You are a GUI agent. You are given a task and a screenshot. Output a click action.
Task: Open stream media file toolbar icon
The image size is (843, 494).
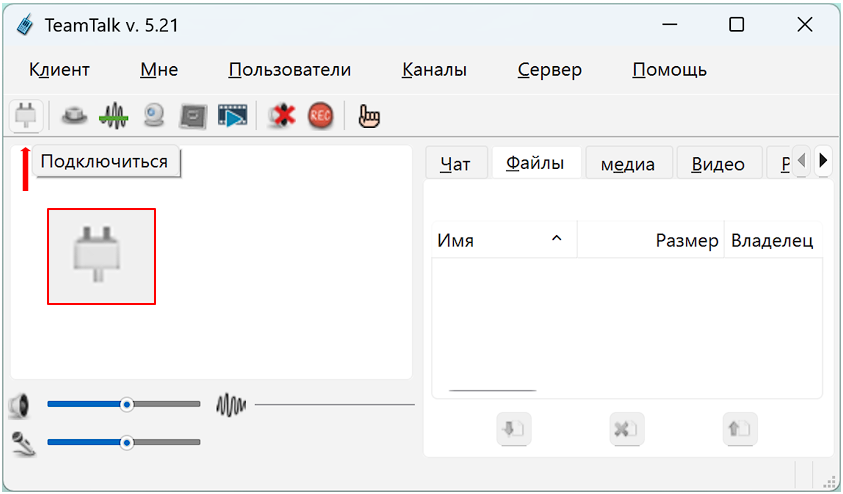coord(232,116)
